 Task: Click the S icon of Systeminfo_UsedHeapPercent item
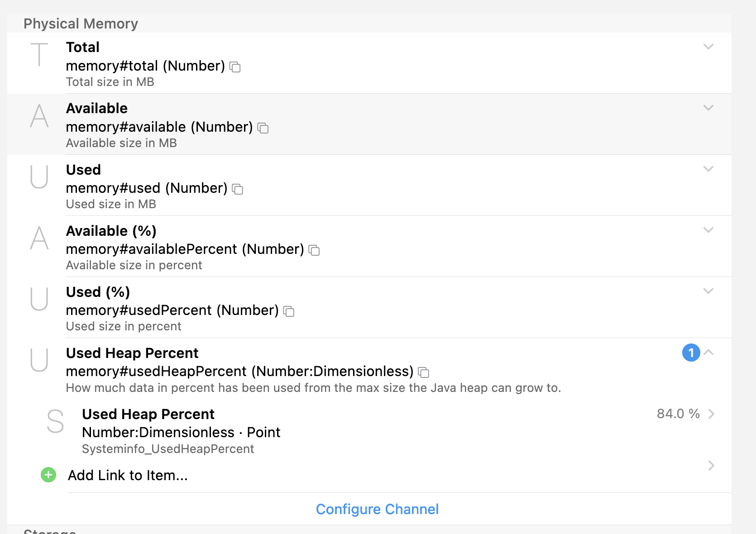click(55, 421)
